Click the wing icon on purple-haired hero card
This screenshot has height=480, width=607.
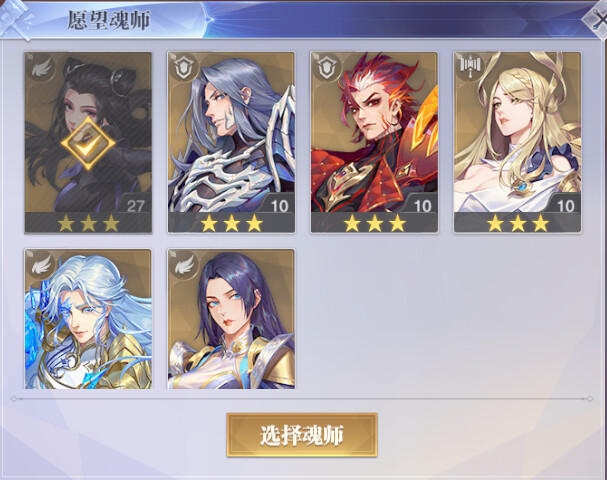pyautogui.click(x=185, y=266)
